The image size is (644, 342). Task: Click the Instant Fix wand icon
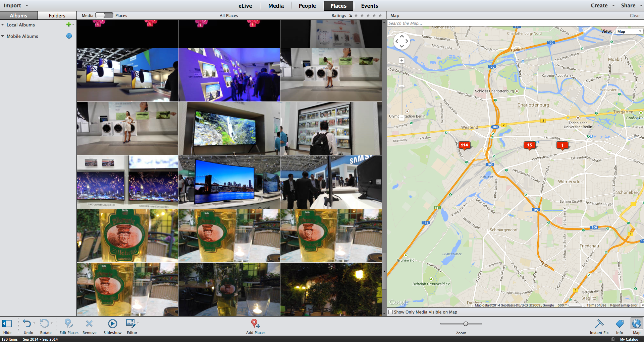coord(599,324)
